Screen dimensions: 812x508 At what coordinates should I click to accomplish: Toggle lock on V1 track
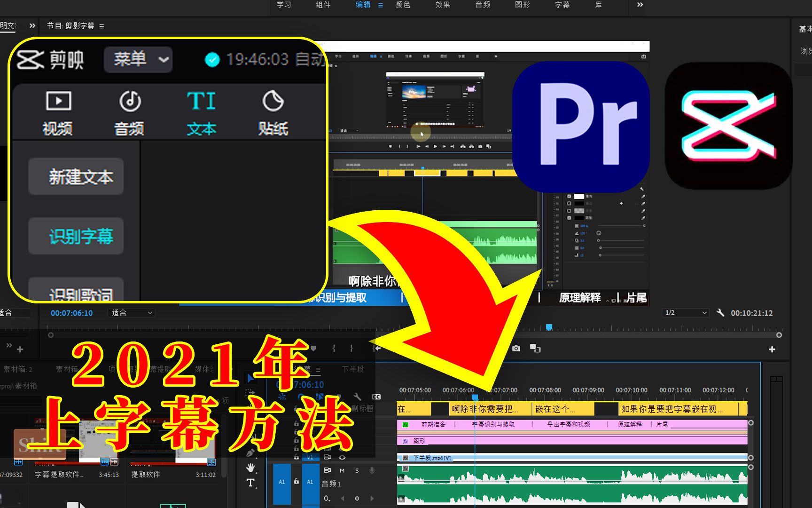(x=296, y=457)
